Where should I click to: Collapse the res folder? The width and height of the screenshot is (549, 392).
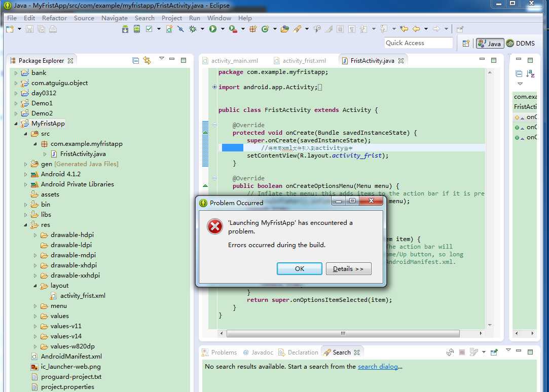click(25, 225)
